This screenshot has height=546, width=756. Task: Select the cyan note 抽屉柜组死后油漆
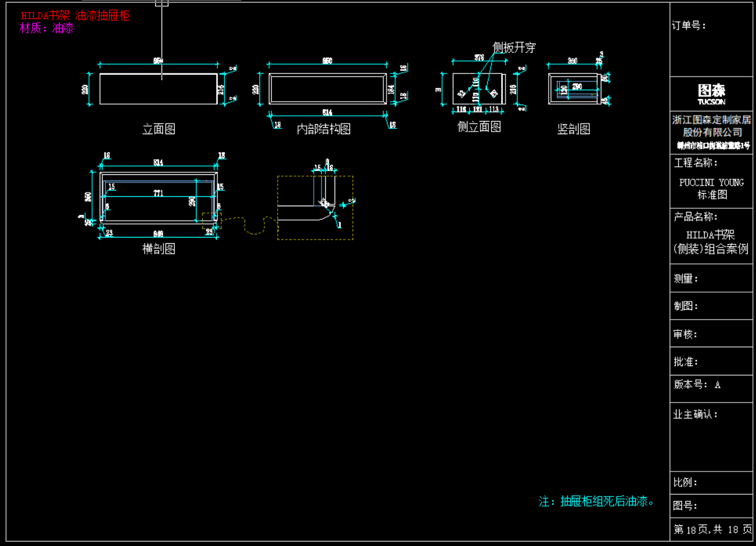tap(596, 501)
